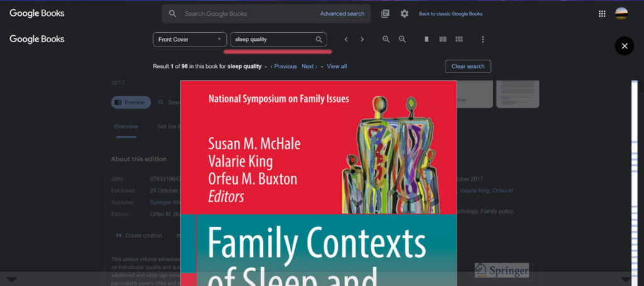
Task: Open the Front Cover section dropdown
Action: click(190, 40)
